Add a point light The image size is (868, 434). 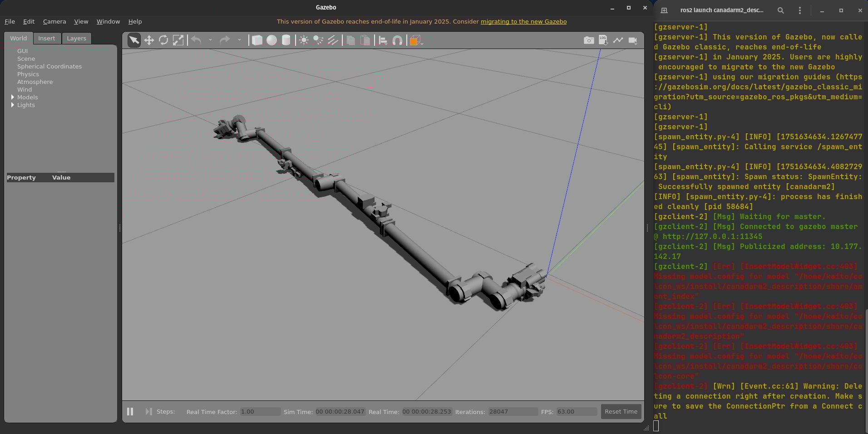pyautogui.click(x=304, y=40)
